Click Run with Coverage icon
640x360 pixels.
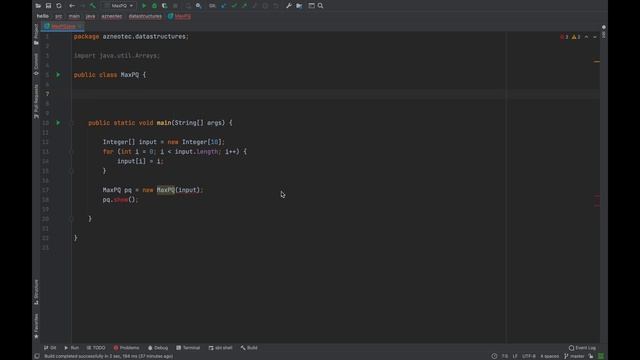(164, 6)
